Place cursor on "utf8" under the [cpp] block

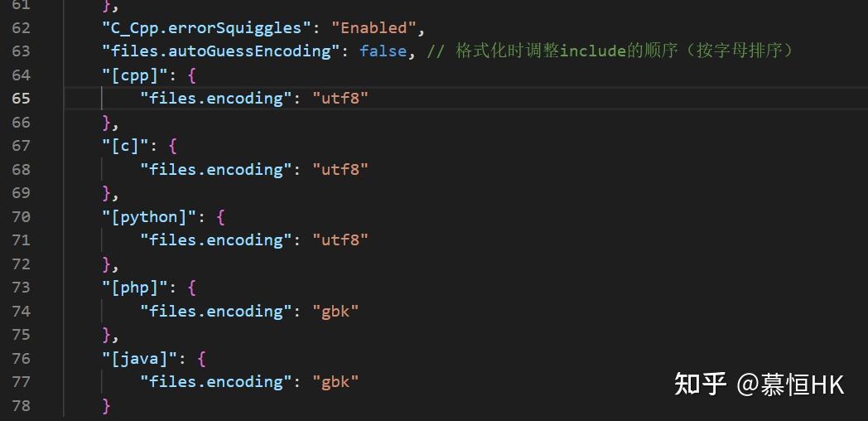340,98
